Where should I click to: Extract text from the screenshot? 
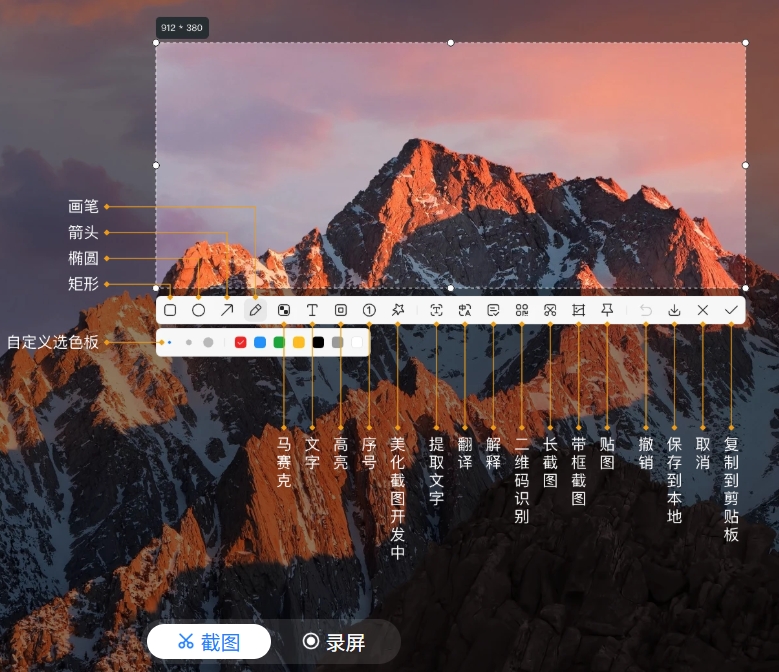436,310
